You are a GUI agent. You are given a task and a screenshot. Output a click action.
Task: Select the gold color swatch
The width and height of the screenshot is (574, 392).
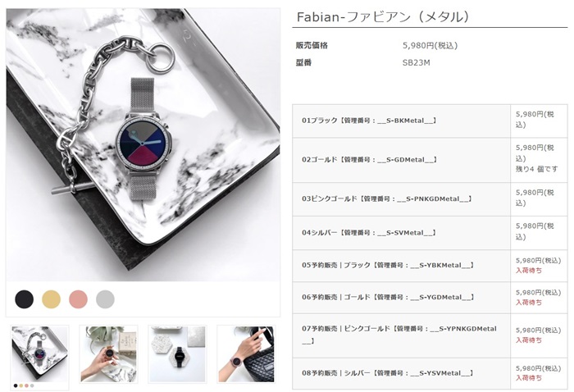tap(51, 299)
